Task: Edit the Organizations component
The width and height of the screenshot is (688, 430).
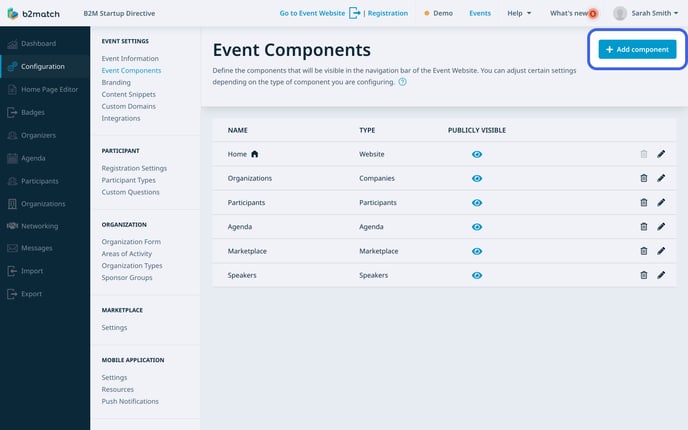Action: click(661, 178)
